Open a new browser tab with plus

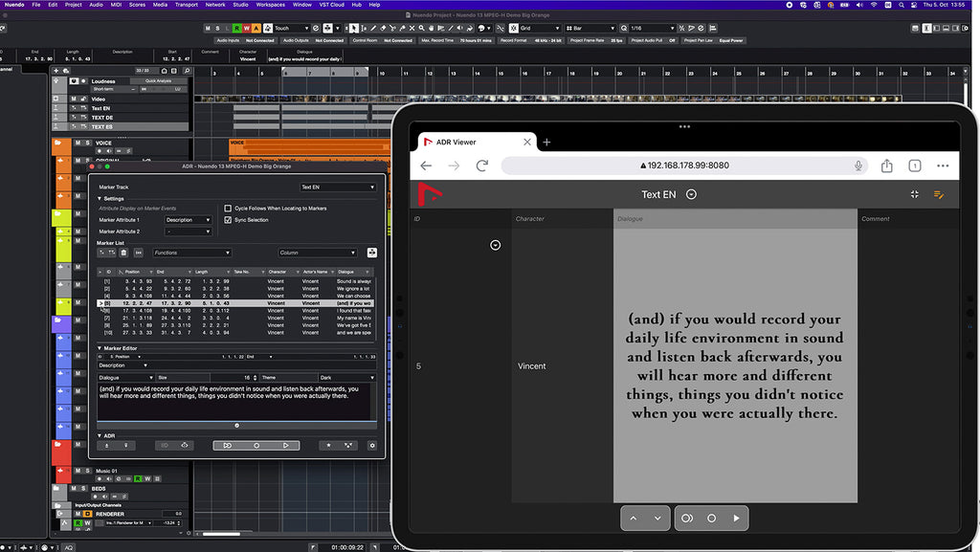click(x=546, y=143)
